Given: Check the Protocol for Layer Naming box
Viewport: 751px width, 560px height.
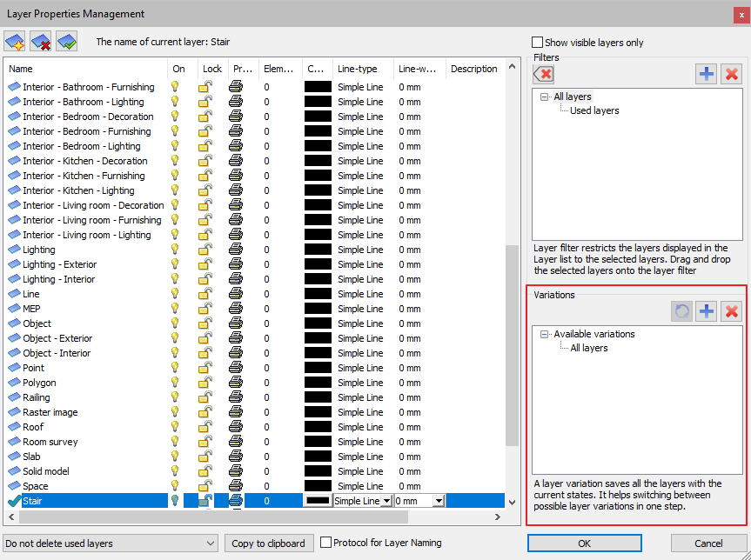Looking at the screenshot, I should (326, 543).
